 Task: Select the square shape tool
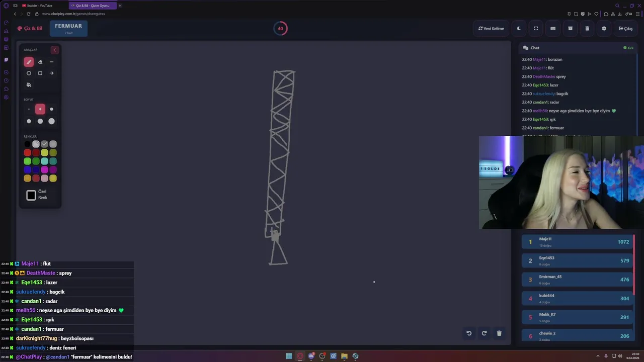[x=40, y=73]
